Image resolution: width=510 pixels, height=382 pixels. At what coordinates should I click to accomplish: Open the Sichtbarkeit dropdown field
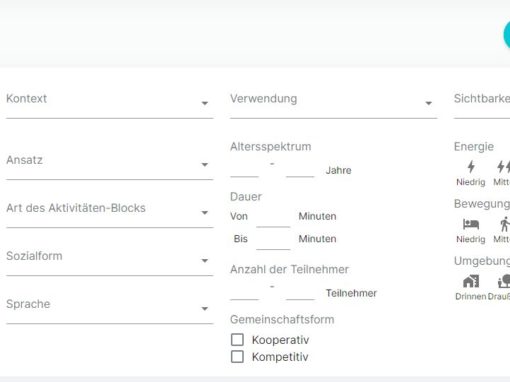(482, 102)
